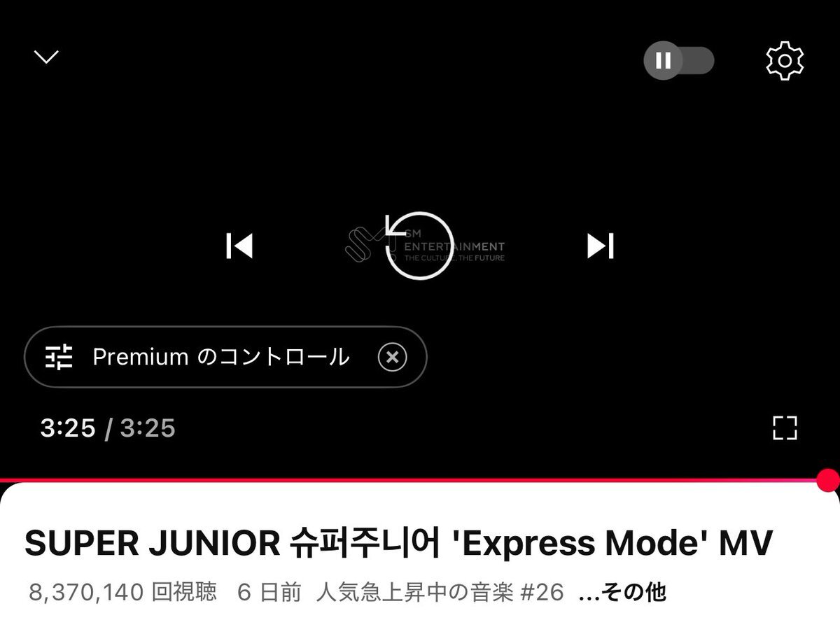Tap the SM Entertainment logo watermark
The height and width of the screenshot is (627, 840).
(x=425, y=246)
